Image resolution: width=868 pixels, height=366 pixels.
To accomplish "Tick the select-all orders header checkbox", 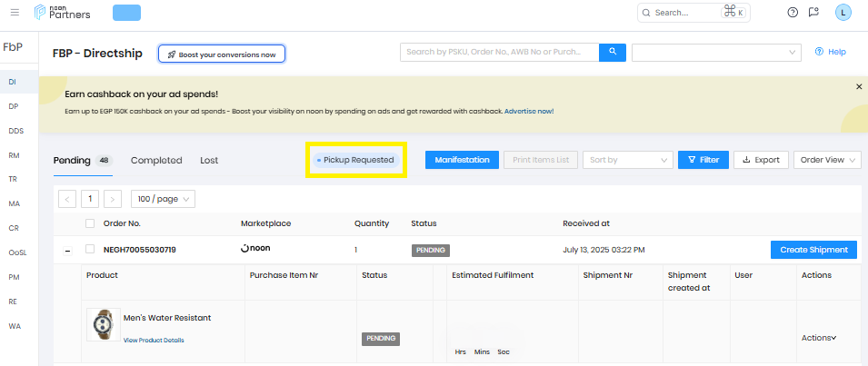I will [90, 223].
